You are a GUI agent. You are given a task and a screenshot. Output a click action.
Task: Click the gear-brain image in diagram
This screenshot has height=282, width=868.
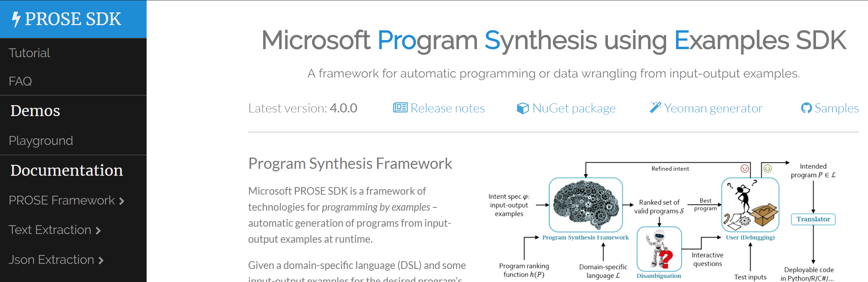pos(586,204)
